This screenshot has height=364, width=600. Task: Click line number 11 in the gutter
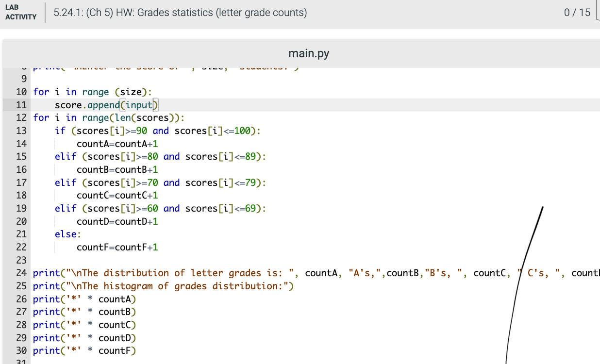click(21, 105)
